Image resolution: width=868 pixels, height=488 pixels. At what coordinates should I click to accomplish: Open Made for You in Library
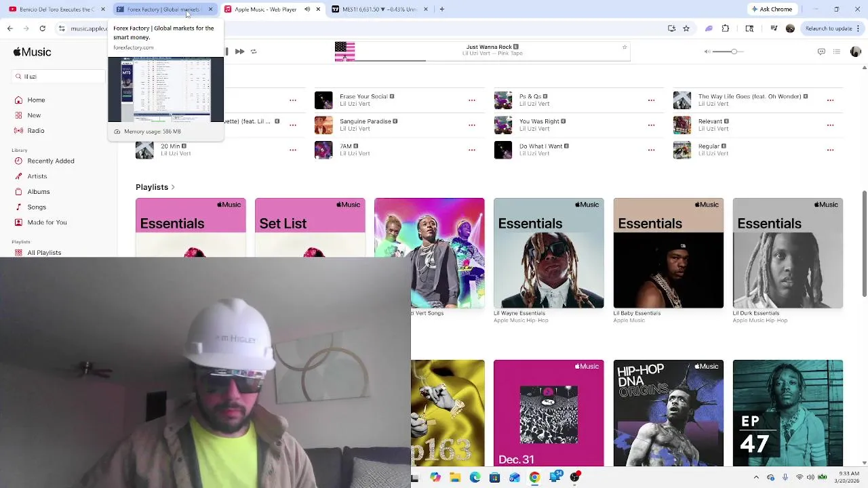click(x=47, y=222)
